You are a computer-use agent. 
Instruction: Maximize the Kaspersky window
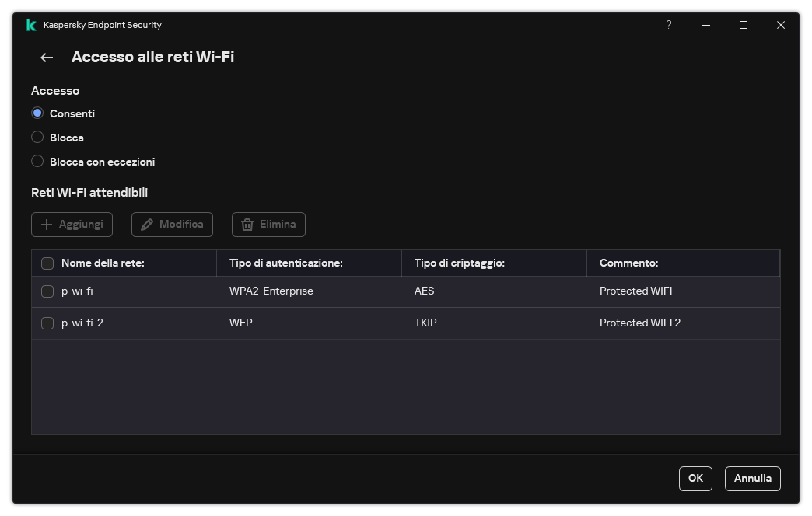[744, 25]
